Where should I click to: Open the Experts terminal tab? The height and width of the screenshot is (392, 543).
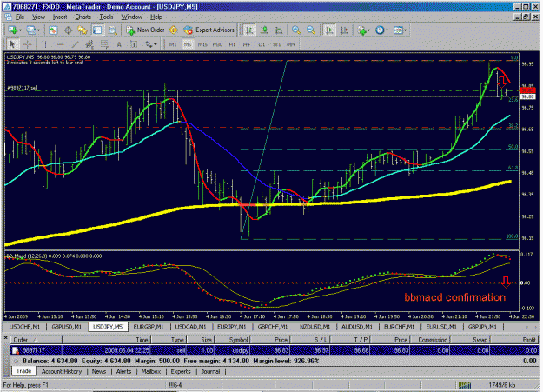(181, 371)
